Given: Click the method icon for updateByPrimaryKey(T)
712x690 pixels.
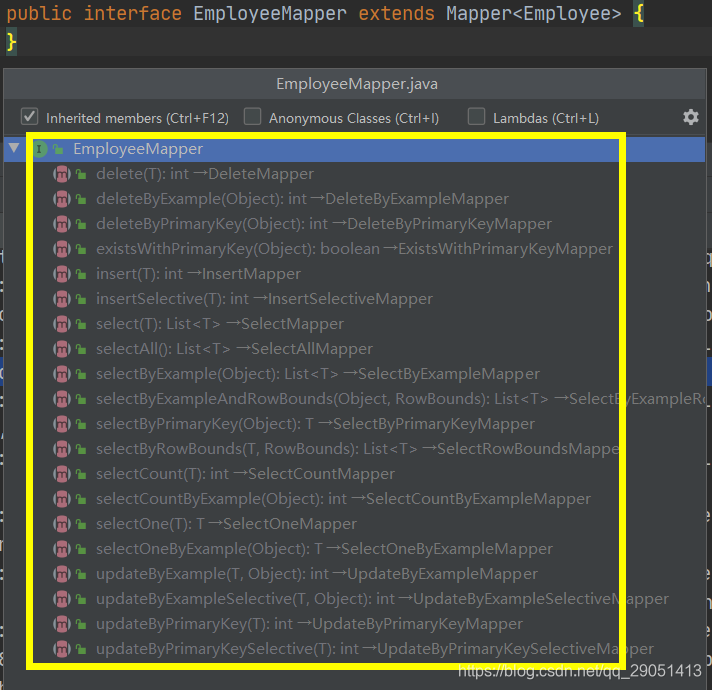Looking at the screenshot, I should [62, 623].
